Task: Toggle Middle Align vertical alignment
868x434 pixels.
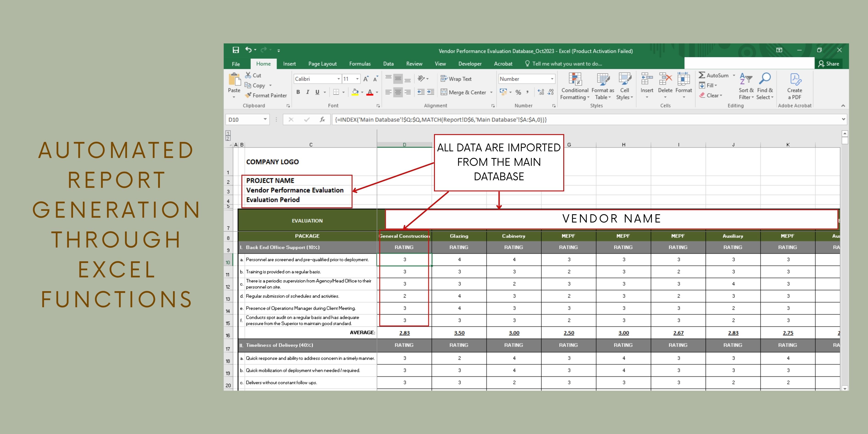Action: 398,79
